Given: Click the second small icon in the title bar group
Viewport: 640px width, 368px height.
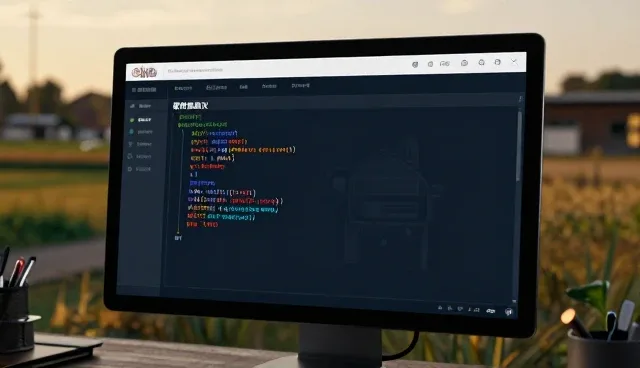Looking at the screenshot, I should 430,64.
